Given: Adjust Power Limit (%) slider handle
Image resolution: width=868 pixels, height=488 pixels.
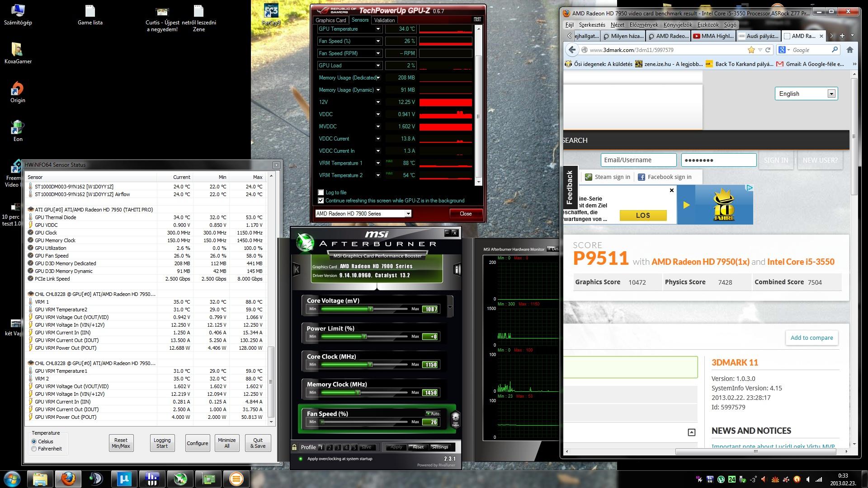Looking at the screenshot, I should pos(364,336).
